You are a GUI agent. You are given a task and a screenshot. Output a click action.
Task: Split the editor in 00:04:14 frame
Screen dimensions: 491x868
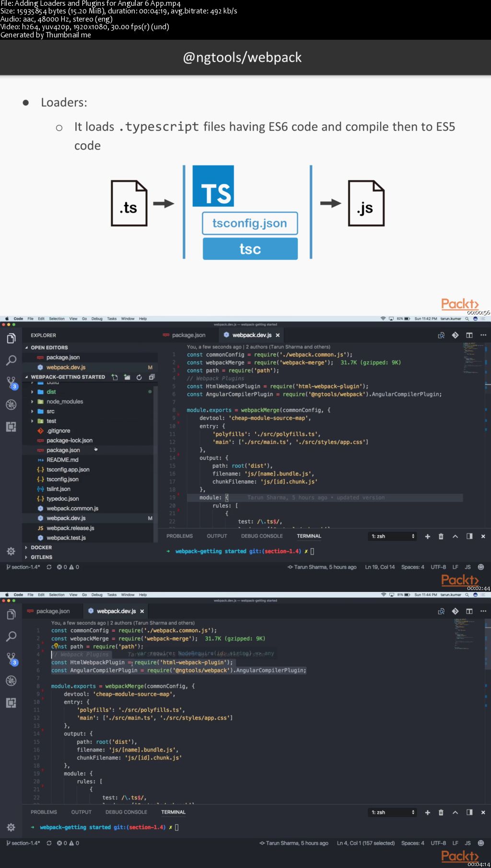pyautogui.click(x=469, y=611)
